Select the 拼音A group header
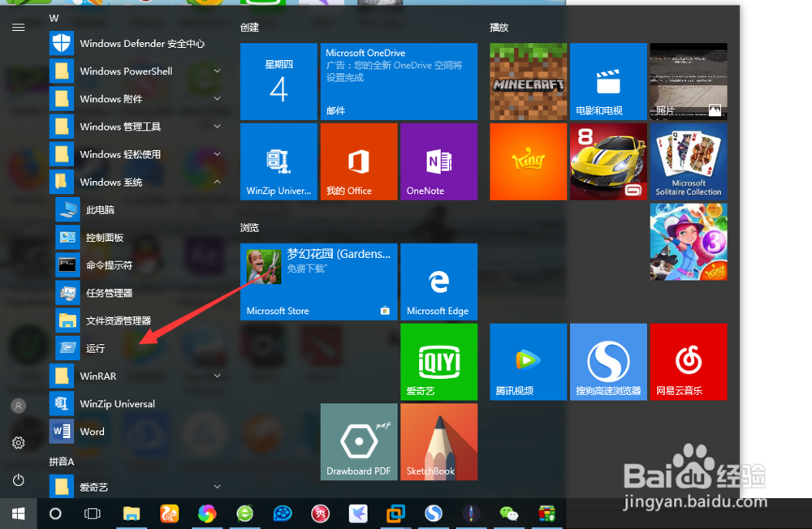Screen dimensions: 812x529 point(62,462)
